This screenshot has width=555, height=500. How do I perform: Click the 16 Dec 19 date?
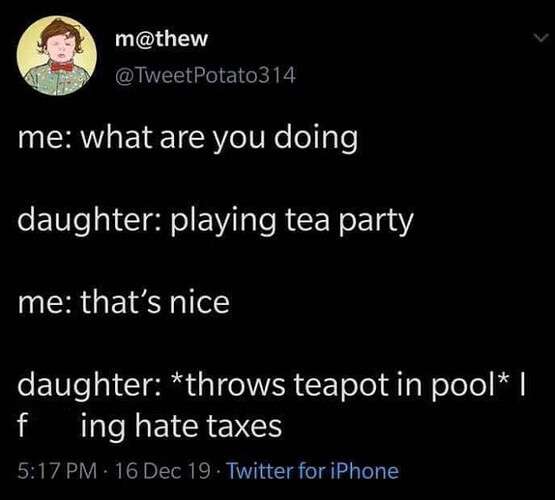pyautogui.click(x=163, y=471)
